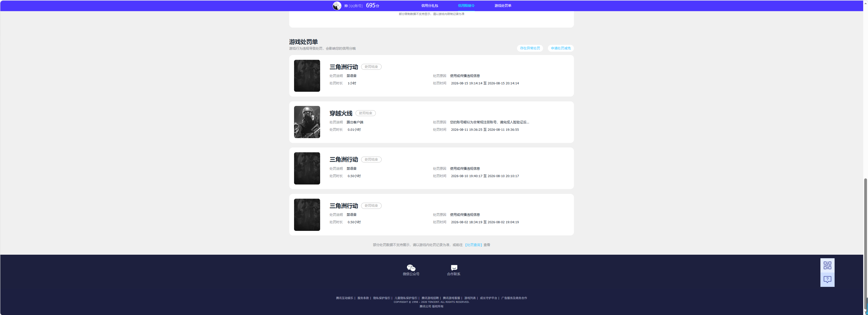Click the 三角洲行动 title on the 2026-08-10 card

[343, 159]
